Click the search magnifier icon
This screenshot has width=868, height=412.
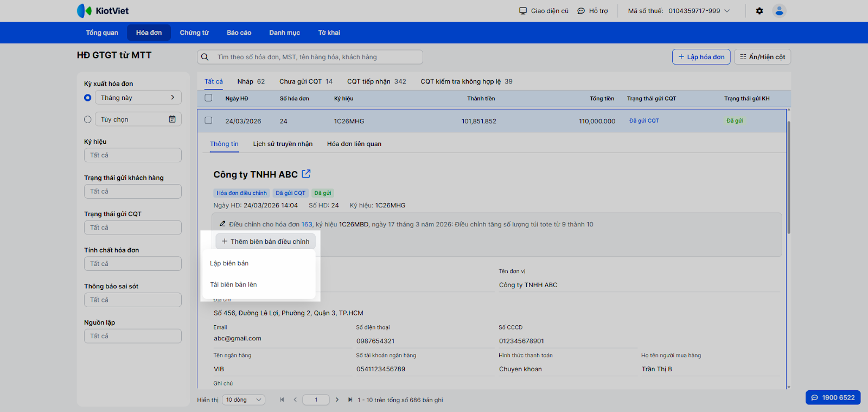(205, 57)
